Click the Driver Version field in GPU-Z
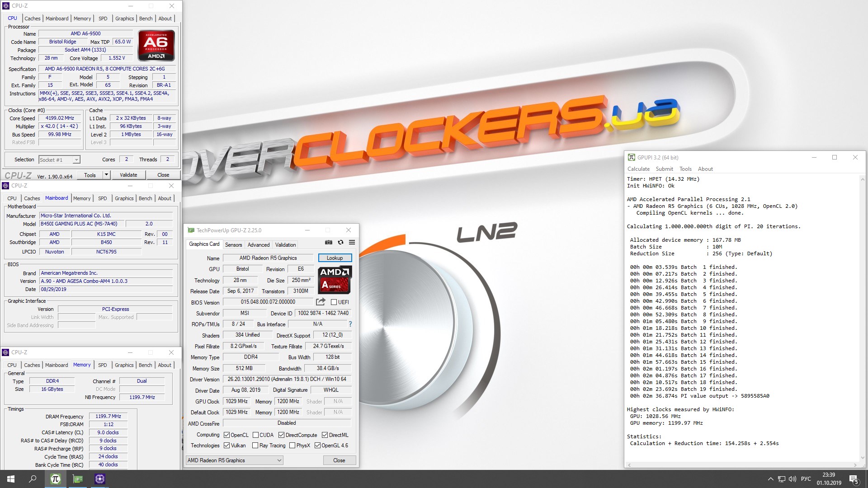This screenshot has width=868, height=488. 287,379
